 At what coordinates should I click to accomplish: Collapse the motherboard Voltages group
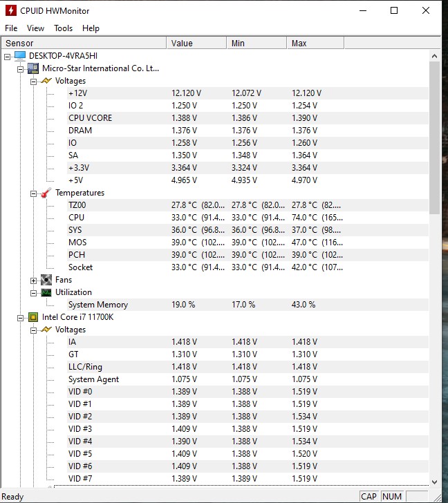[x=33, y=82]
